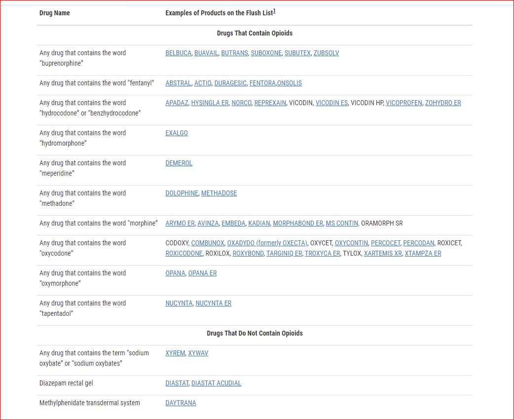Click the non-linked text TYLOX
This screenshot has width=514, height=420.
(352, 254)
